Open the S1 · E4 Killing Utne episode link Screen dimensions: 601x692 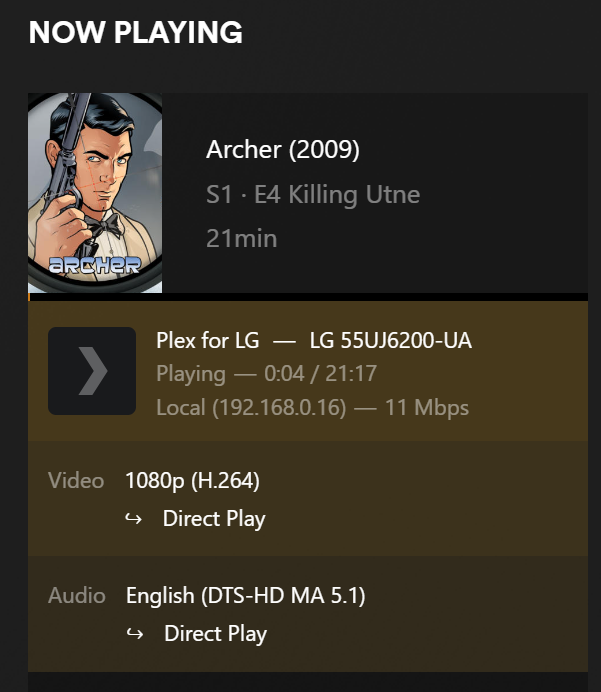tap(313, 194)
